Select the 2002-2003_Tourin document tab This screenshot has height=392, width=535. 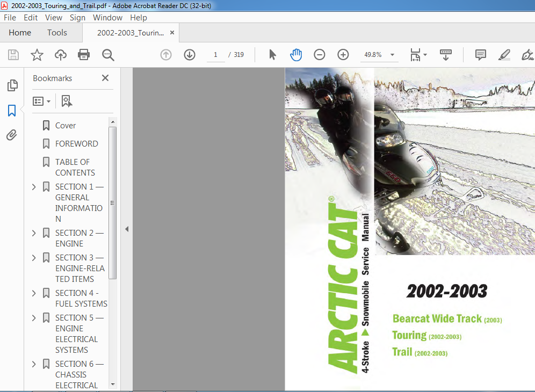point(131,33)
